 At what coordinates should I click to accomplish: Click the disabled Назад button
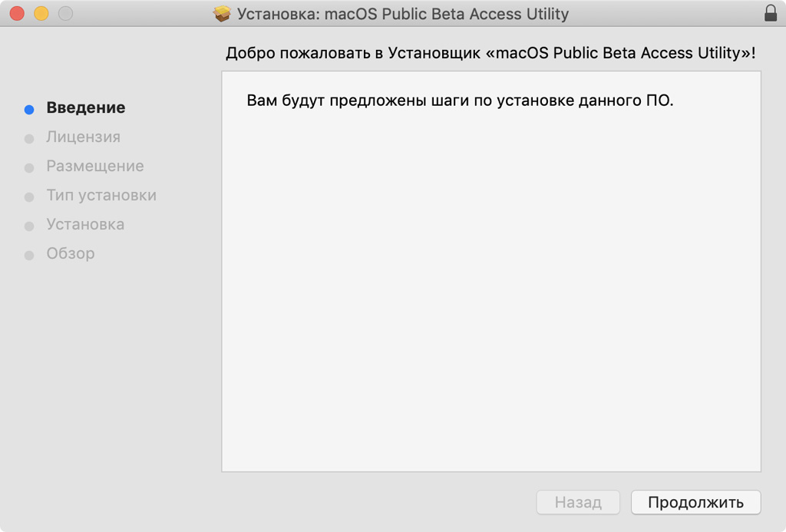pyautogui.click(x=578, y=502)
